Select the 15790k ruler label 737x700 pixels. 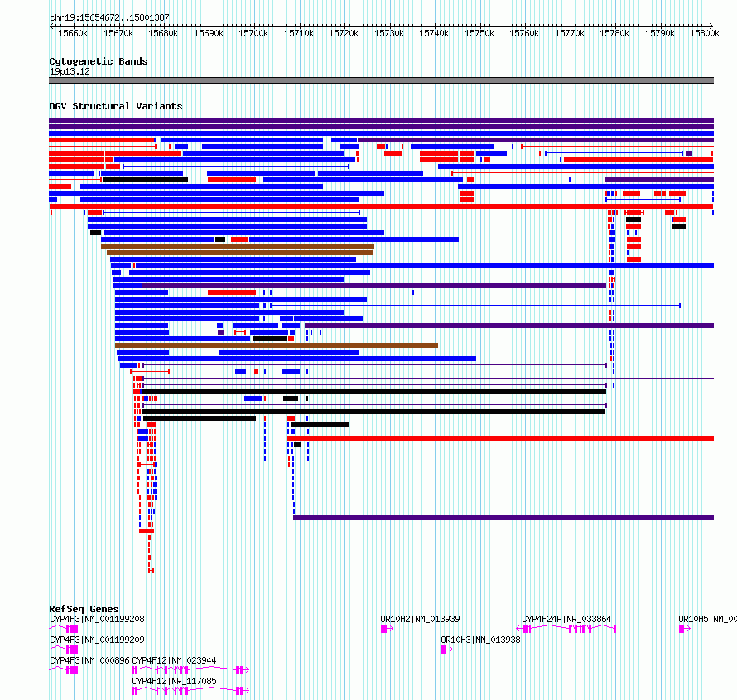tap(660, 33)
